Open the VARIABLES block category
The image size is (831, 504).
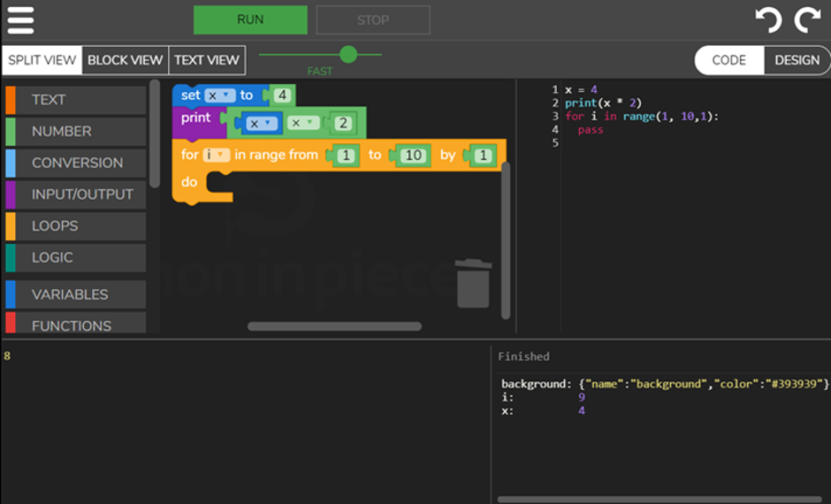74,294
